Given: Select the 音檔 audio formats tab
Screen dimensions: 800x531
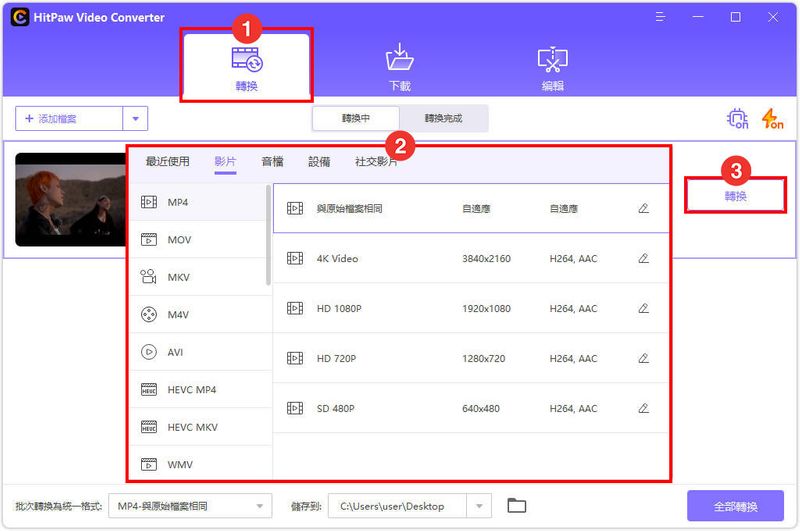Looking at the screenshot, I should tap(272, 162).
